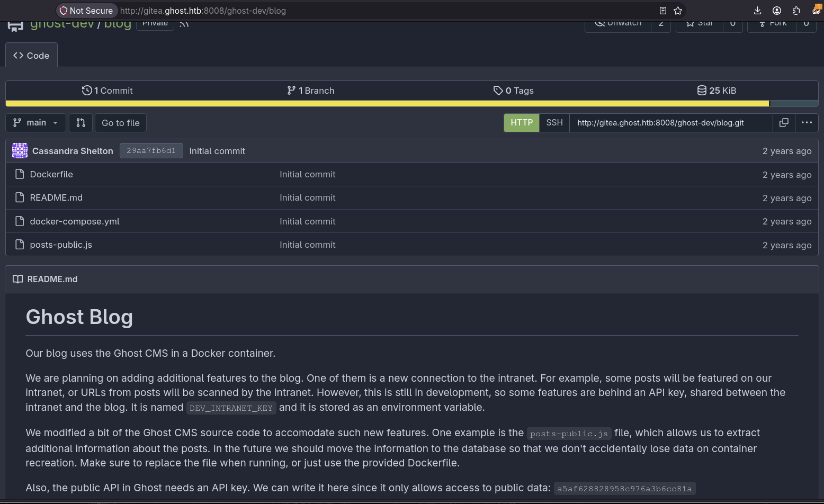Click the compare branches icon button
Viewport: 824px width, 504px height.
80,123
